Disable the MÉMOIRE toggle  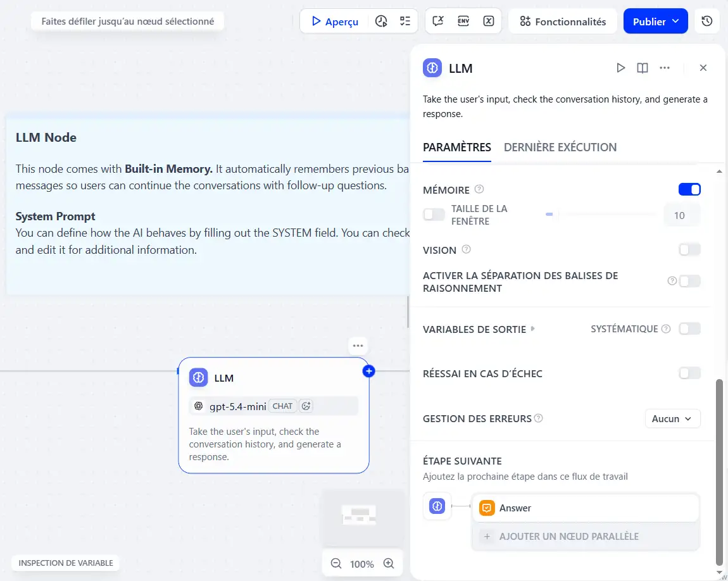coord(689,189)
